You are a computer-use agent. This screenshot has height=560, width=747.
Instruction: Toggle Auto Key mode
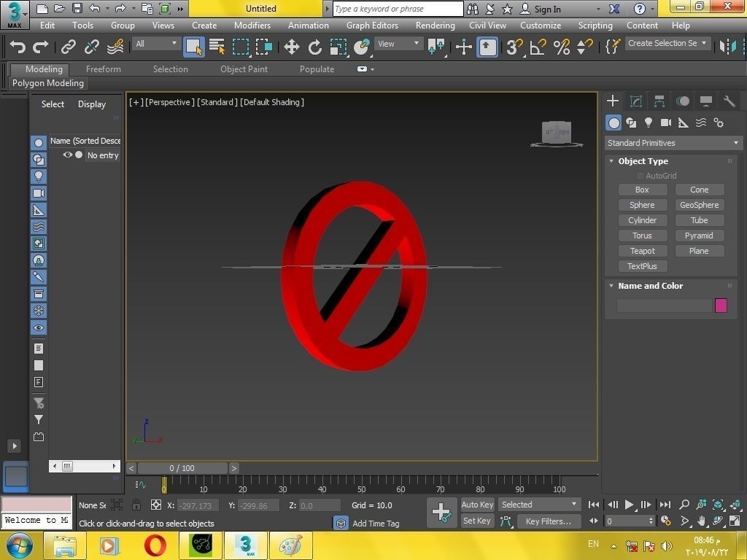coord(477,505)
